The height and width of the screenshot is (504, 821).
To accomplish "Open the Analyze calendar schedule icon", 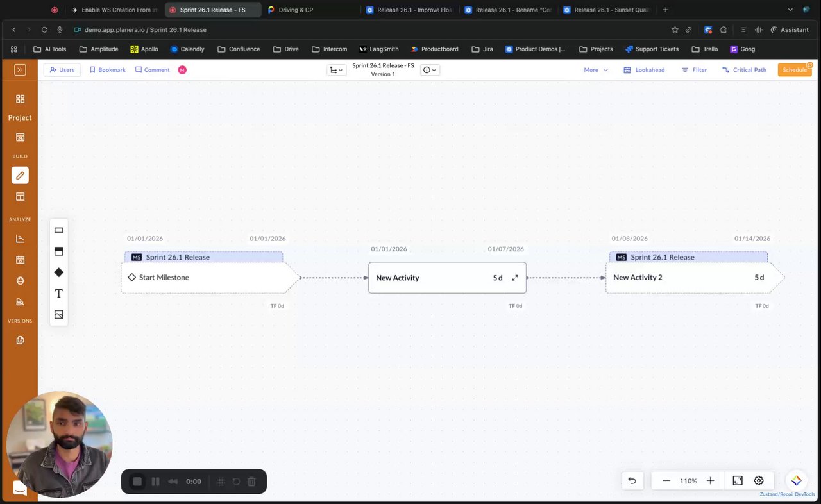I will (x=20, y=260).
